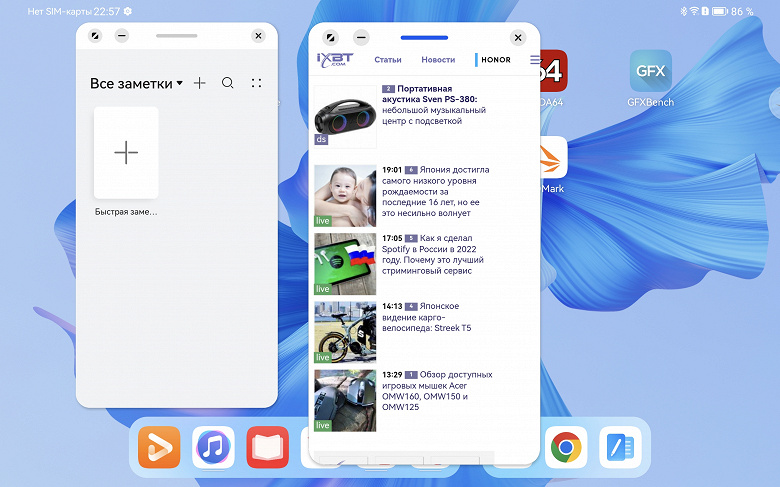Open the orange video player dock app
Image resolution: width=780 pixels, height=487 pixels.
159,447
